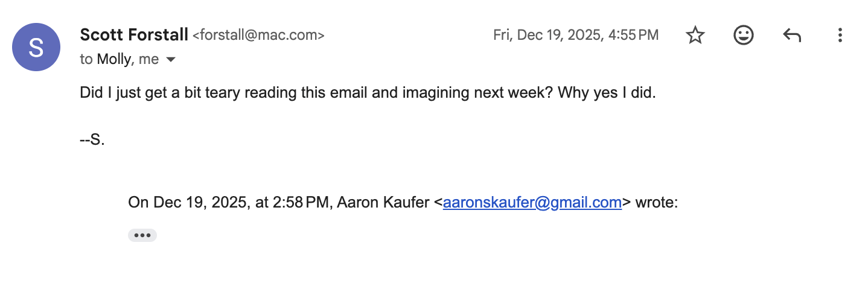Click the '--S.' signature line

click(x=92, y=141)
